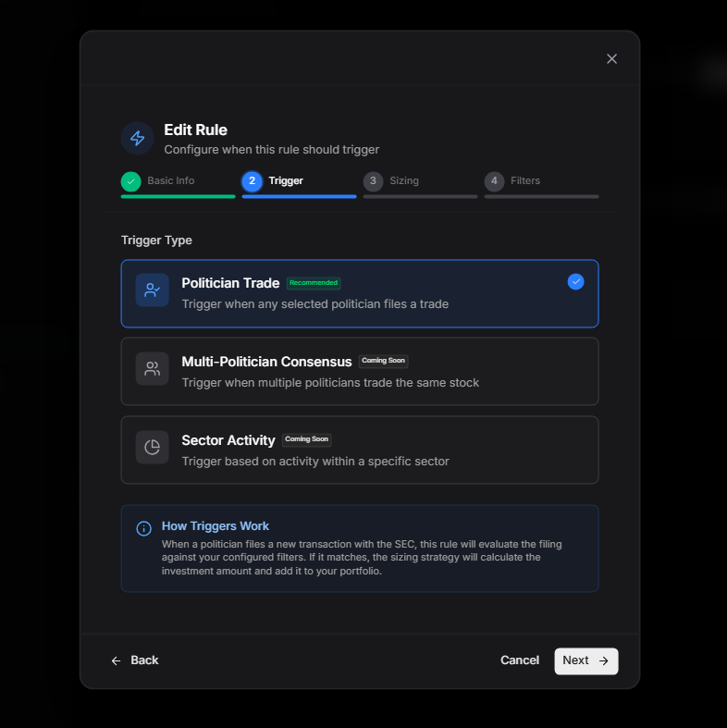The height and width of the screenshot is (728, 727).
Task: Select the Sector Activity trigger option
Action: (x=359, y=450)
